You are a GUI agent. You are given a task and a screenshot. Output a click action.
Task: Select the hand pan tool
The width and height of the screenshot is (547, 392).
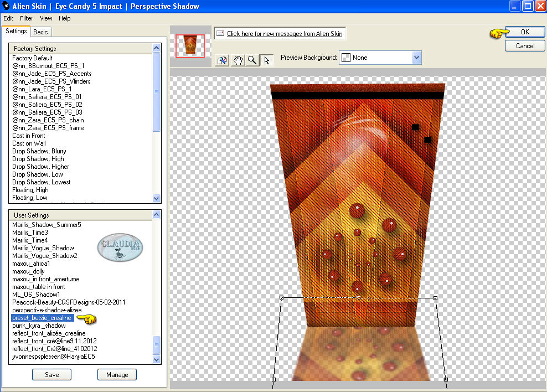(238, 60)
